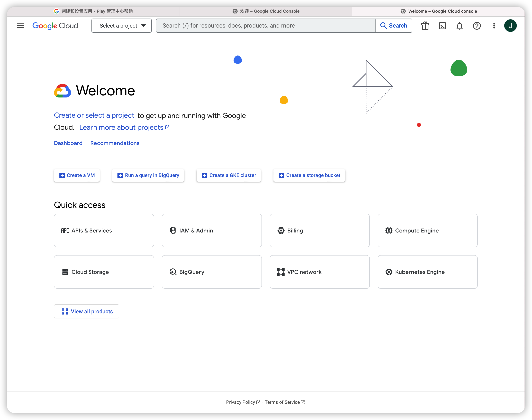Viewport: 532px width, 420px height.
Task: Switch to the Play 管理中心帮助 browser tab
Action: [x=93, y=11]
